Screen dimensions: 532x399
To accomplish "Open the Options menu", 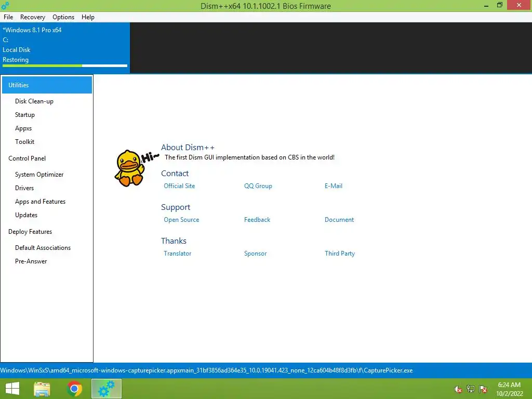I will (x=63, y=17).
